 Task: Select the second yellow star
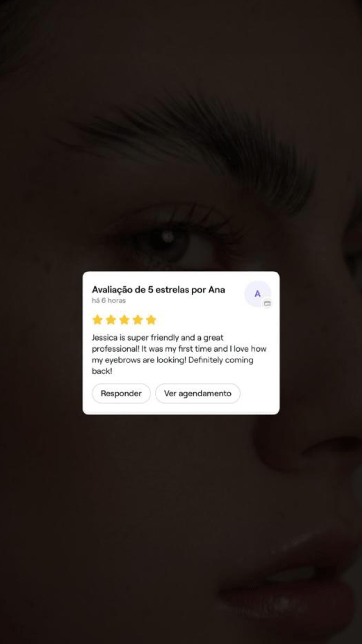[111, 320]
